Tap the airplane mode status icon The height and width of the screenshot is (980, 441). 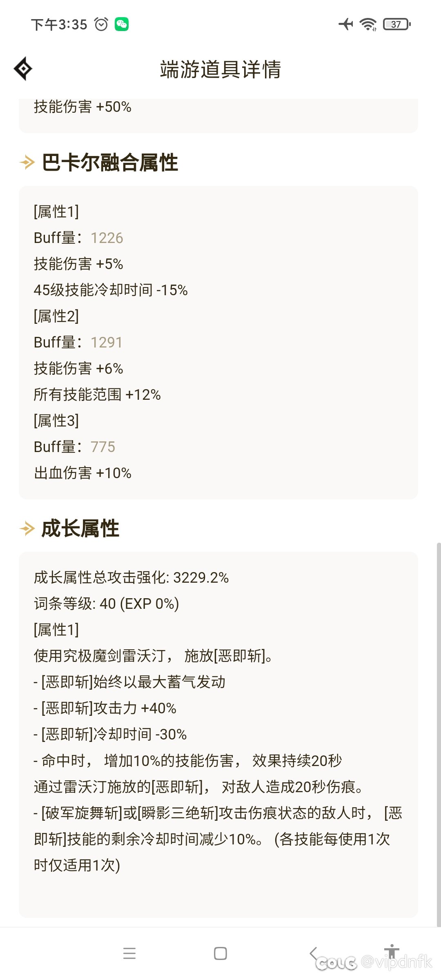click(346, 24)
